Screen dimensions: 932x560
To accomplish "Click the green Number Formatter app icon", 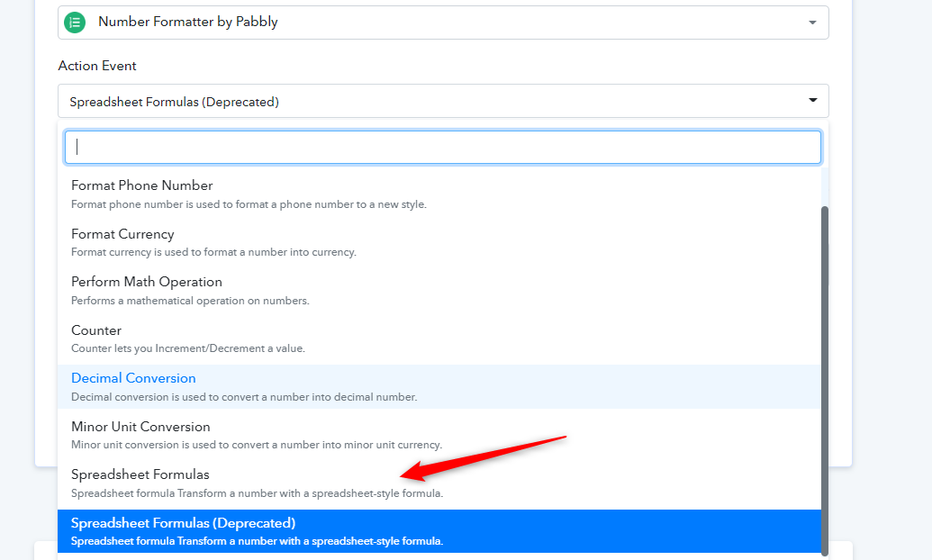I will coord(75,23).
